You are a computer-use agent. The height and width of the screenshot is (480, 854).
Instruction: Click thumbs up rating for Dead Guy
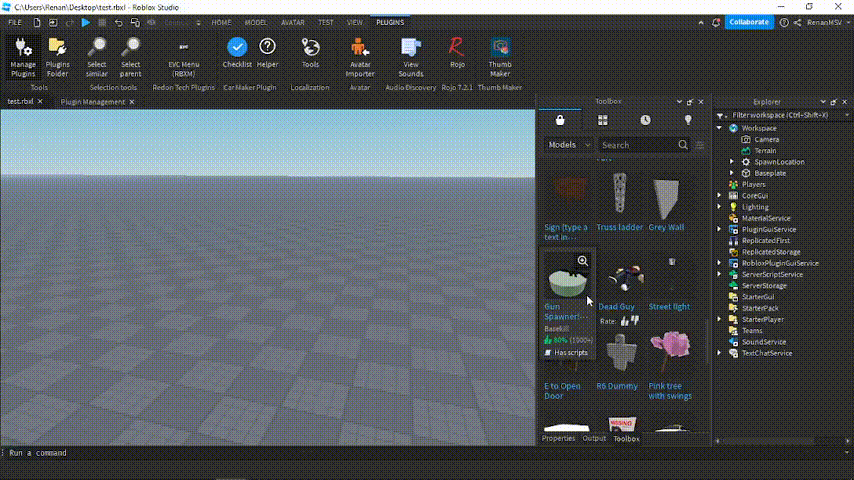(624, 321)
